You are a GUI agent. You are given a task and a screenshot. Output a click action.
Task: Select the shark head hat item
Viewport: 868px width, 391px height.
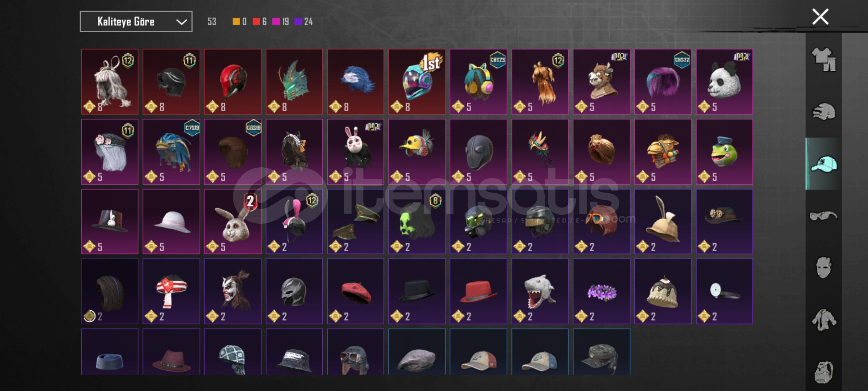540,291
